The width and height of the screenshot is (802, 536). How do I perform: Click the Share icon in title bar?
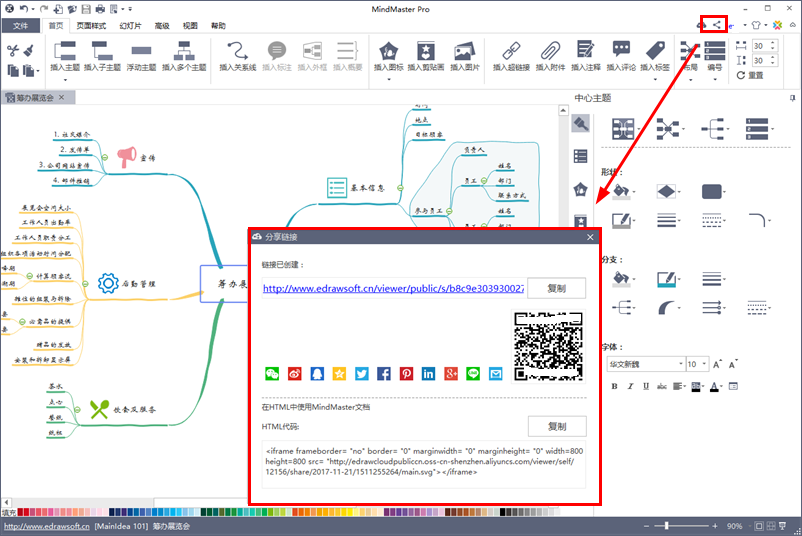point(716,24)
